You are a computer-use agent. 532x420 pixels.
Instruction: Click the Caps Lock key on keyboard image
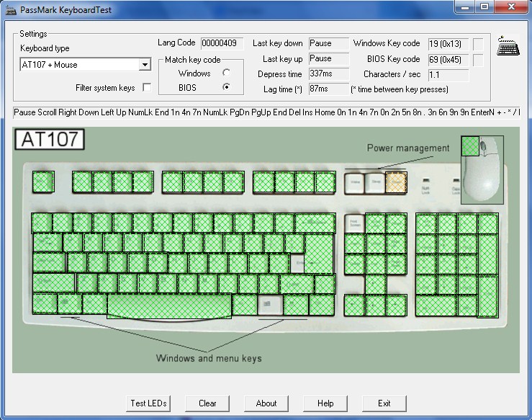[50, 263]
